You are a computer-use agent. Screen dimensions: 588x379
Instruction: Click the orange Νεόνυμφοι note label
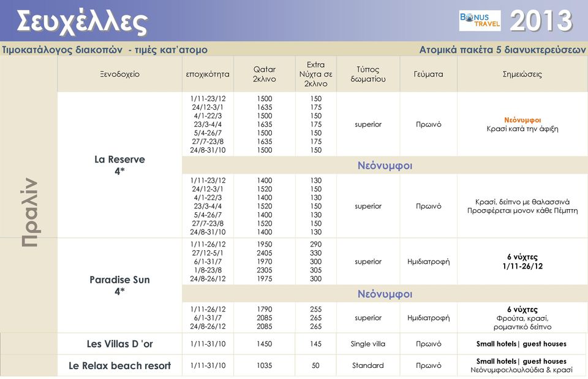tap(522, 120)
